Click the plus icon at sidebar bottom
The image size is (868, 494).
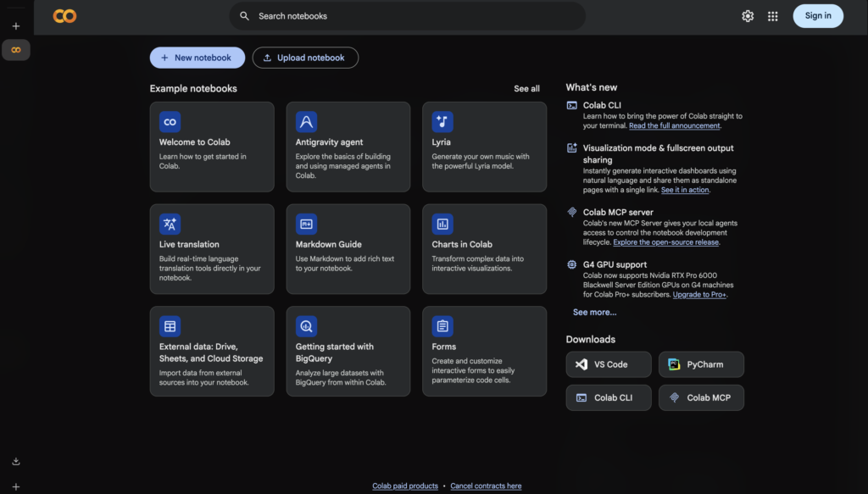16,487
